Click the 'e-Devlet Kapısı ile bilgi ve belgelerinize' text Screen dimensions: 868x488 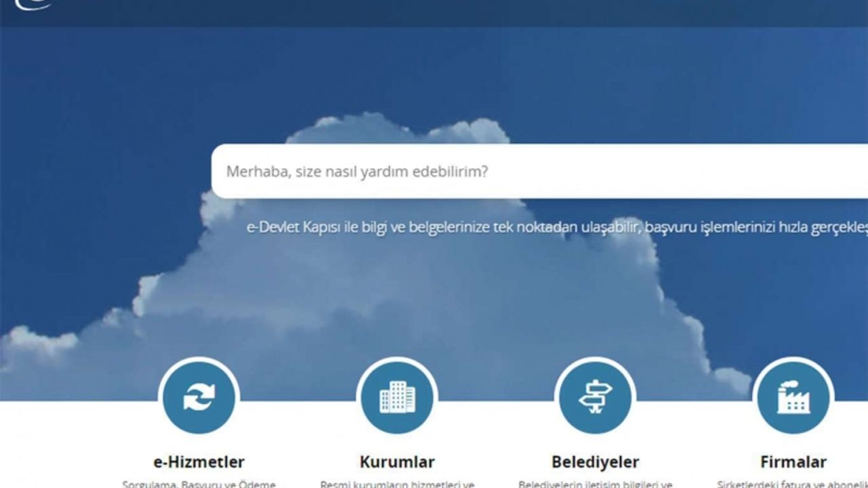coord(368,228)
